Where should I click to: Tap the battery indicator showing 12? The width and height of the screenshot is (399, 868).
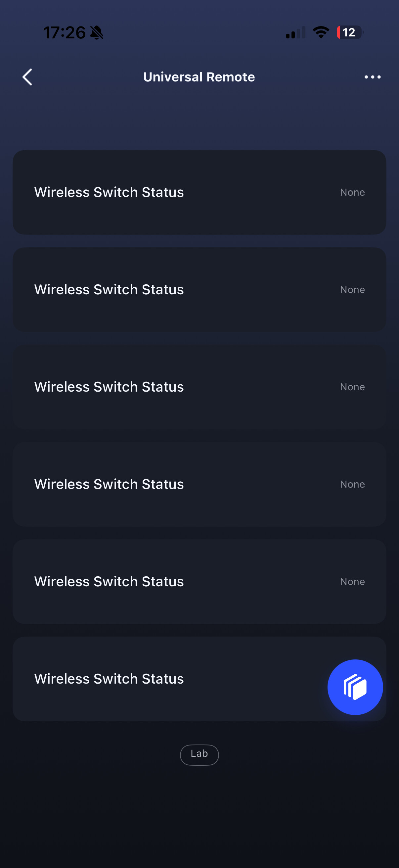pos(349,32)
